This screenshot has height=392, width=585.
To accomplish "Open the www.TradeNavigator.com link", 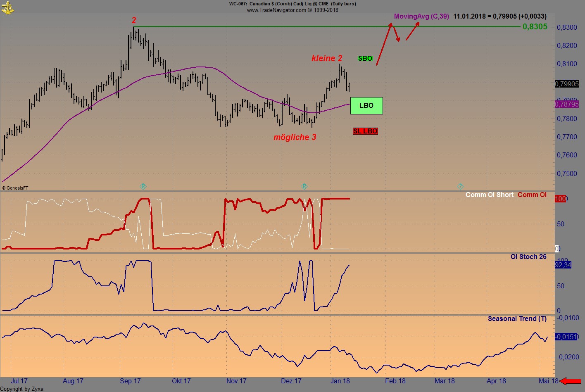I will (276, 10).
